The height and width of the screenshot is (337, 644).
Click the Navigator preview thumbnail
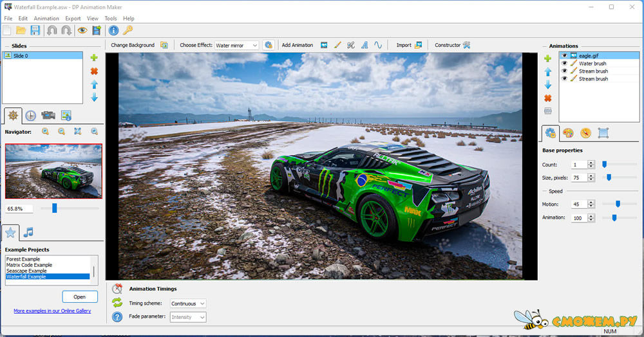pos(53,171)
